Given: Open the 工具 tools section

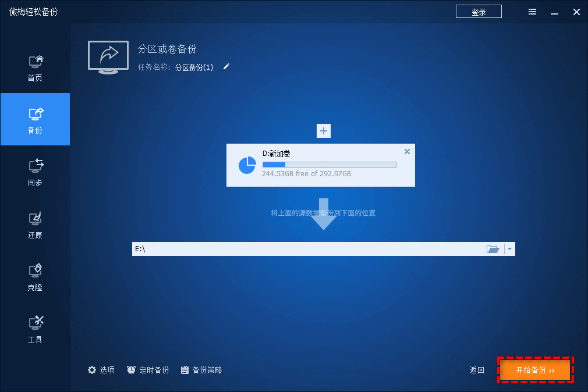Looking at the screenshot, I should coord(36,329).
